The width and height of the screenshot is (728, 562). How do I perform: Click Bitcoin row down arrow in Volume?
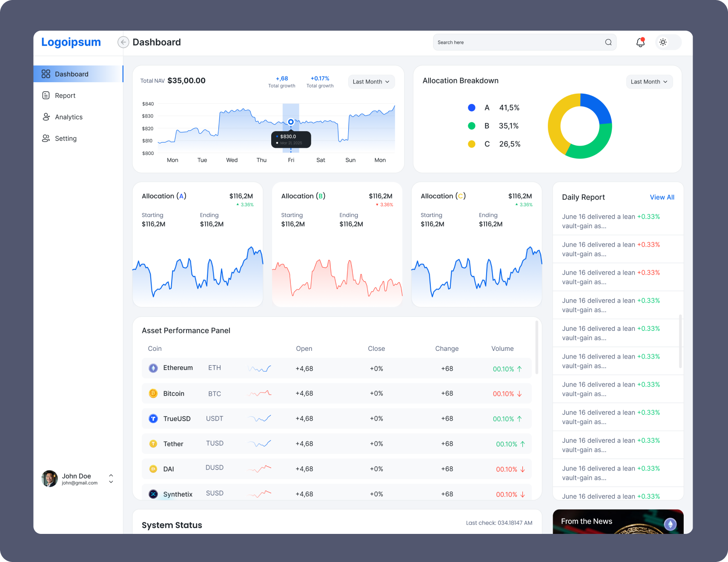[x=519, y=394]
